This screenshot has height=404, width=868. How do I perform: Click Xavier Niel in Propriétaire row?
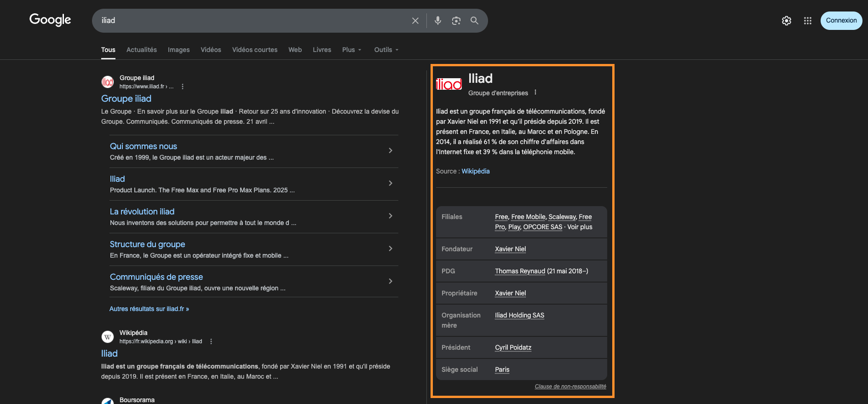511,293
